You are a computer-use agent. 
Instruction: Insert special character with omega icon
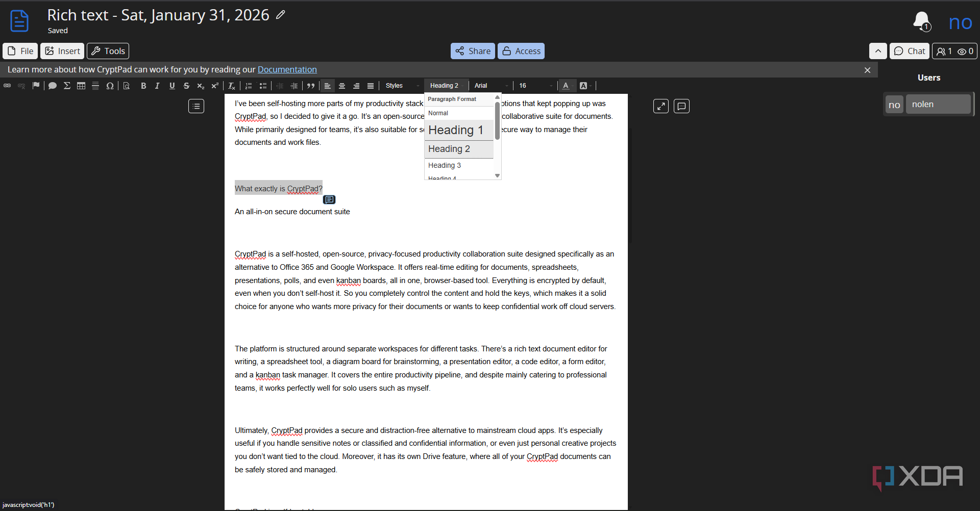pyautogui.click(x=110, y=86)
